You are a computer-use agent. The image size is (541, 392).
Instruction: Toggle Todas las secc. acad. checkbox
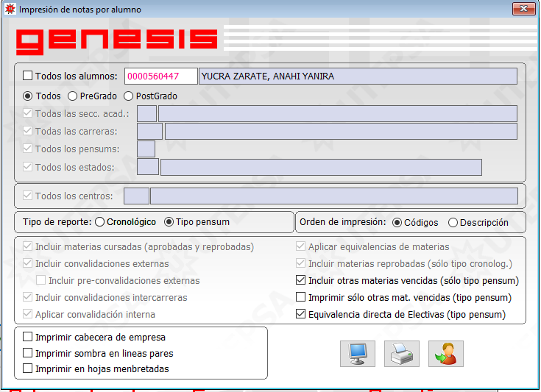tap(28, 113)
